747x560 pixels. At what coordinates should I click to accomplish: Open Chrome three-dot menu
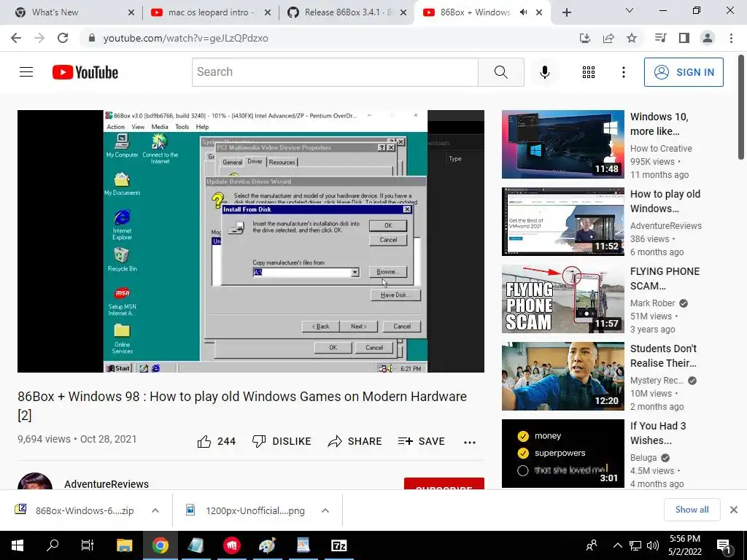click(731, 38)
